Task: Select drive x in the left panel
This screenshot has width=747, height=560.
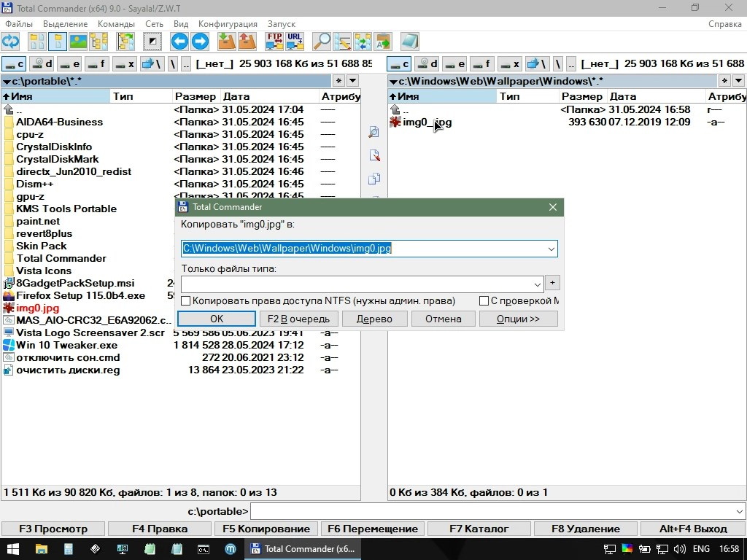Action: pyautogui.click(x=125, y=63)
